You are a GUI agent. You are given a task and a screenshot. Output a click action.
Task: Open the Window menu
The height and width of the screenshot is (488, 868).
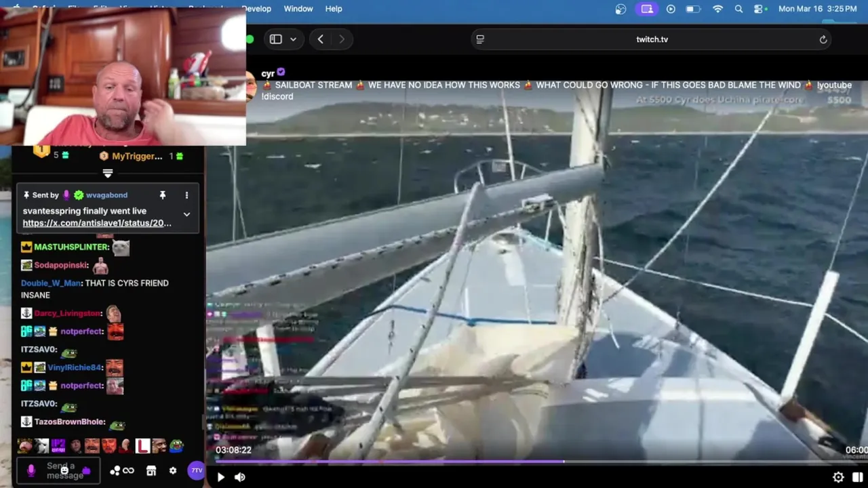(298, 9)
